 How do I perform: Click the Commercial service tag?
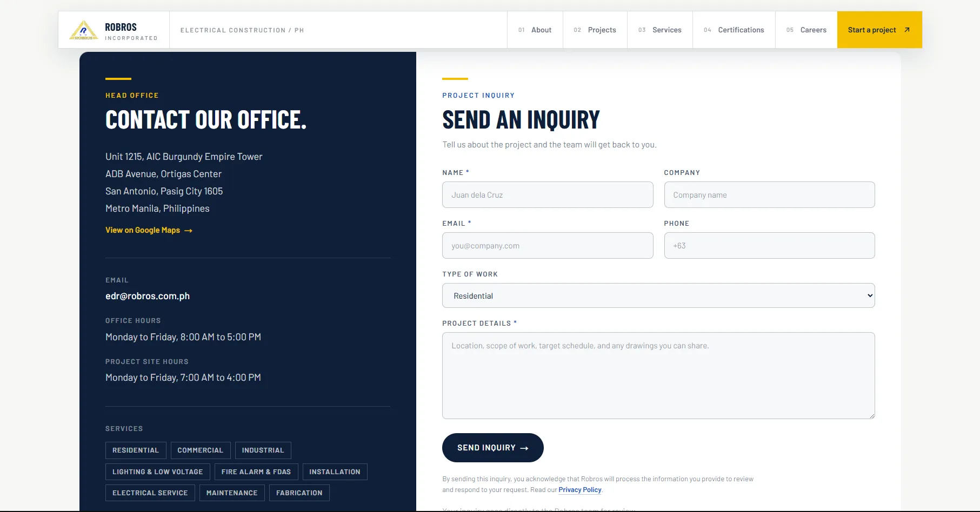coord(201,450)
